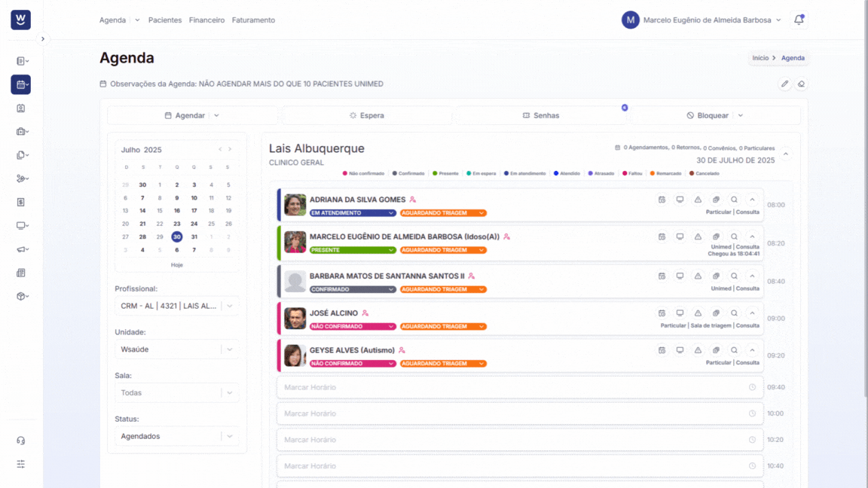Open the support headset icon in sidebar
Image resolution: width=868 pixels, height=488 pixels.
[20, 441]
